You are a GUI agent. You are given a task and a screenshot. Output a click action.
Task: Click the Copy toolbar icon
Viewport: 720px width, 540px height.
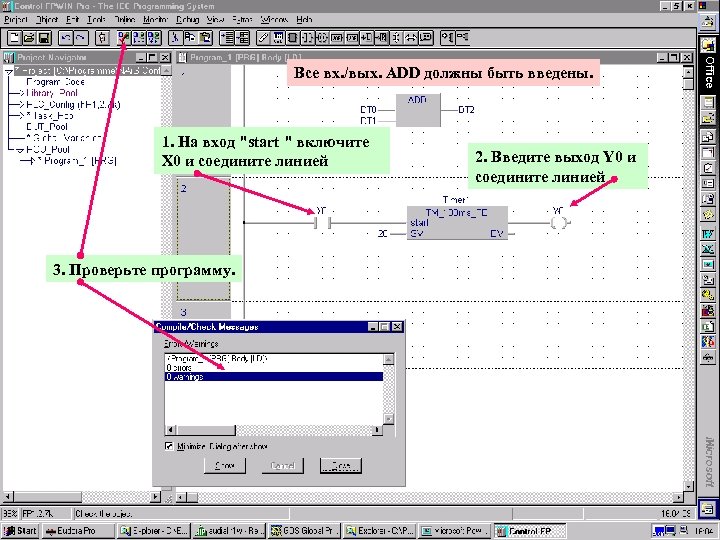coord(190,38)
